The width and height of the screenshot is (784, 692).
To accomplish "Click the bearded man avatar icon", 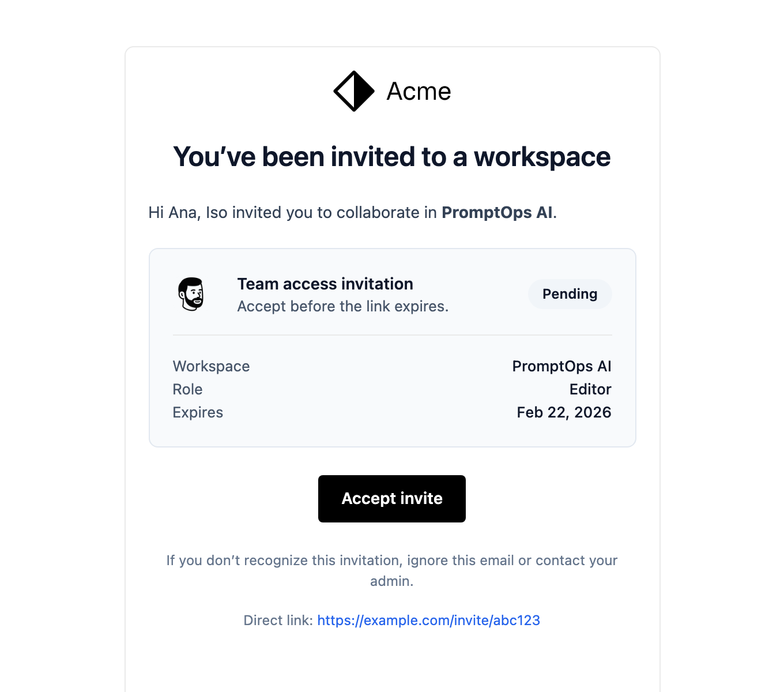I will 191,294.
